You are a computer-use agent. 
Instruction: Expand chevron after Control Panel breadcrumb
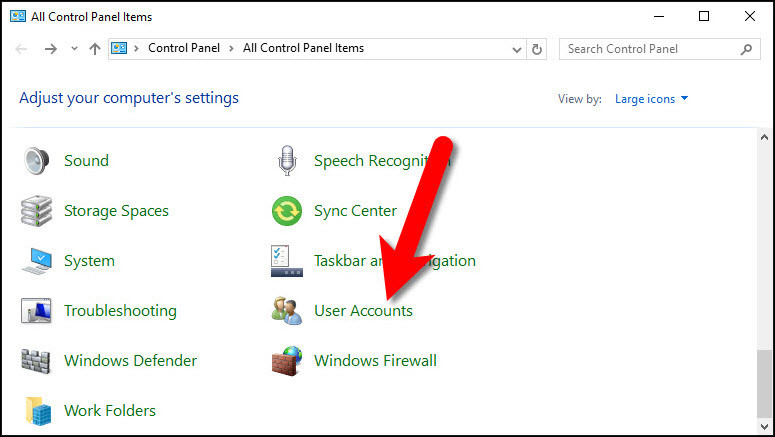pyautogui.click(x=231, y=48)
